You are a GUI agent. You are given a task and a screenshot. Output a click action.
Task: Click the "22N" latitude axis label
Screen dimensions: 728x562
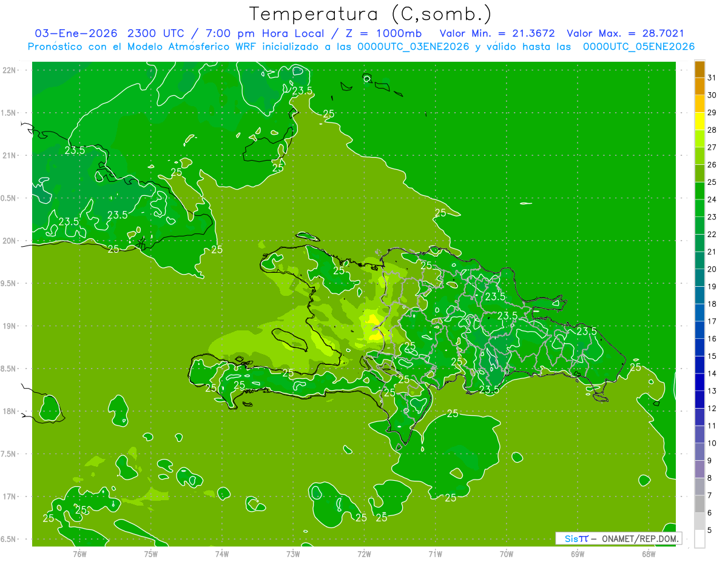(9, 70)
